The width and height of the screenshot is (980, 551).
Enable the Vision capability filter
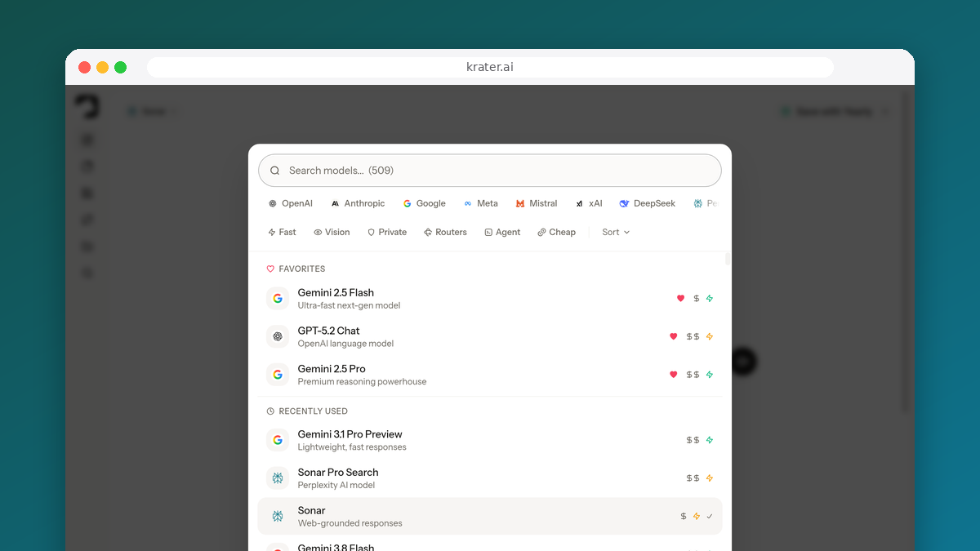[332, 233]
